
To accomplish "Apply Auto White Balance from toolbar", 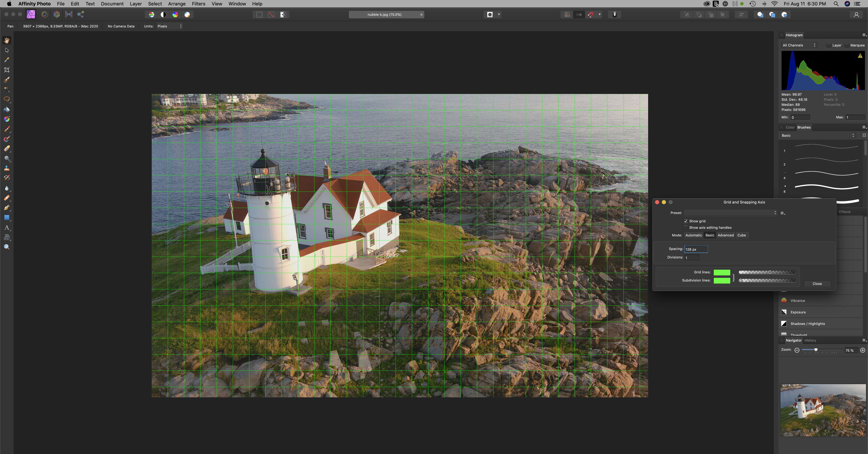I will (x=187, y=14).
